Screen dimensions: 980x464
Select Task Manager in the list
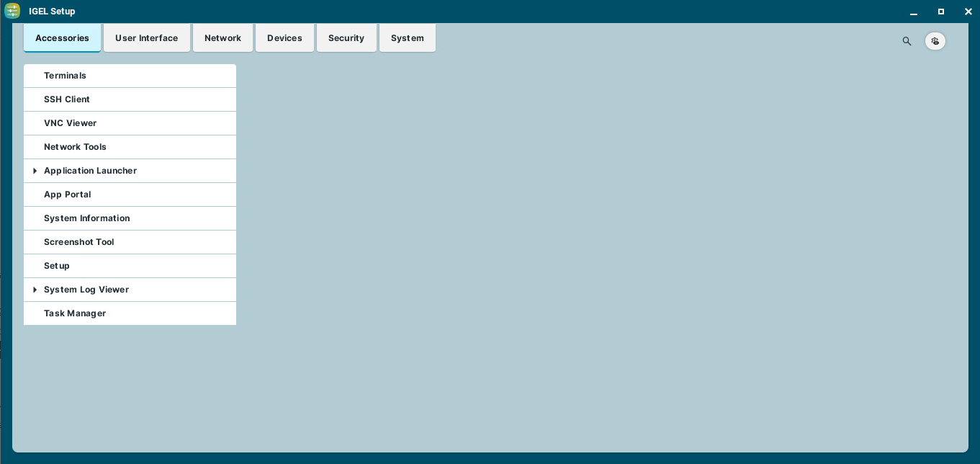coord(75,313)
